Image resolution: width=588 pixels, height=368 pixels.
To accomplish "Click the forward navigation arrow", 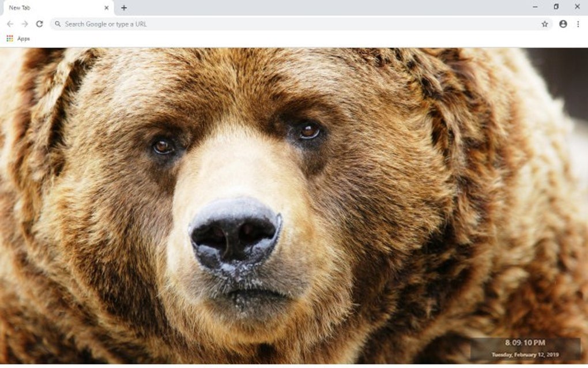I will click(x=24, y=24).
